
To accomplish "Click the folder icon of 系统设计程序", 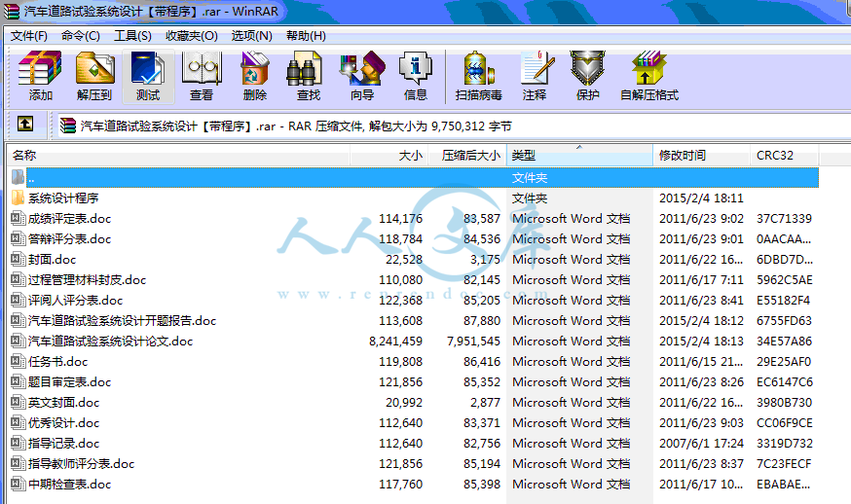I will click(x=18, y=198).
